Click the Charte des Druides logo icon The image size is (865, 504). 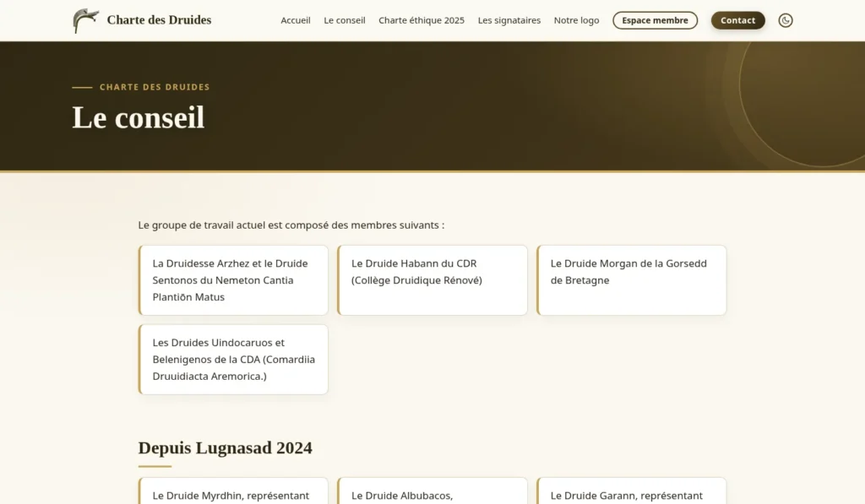point(86,20)
